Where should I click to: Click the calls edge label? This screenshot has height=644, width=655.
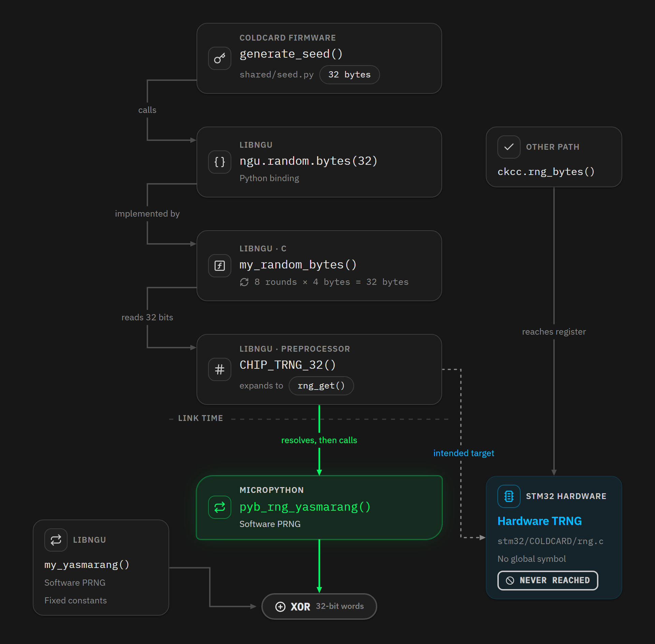[147, 110]
